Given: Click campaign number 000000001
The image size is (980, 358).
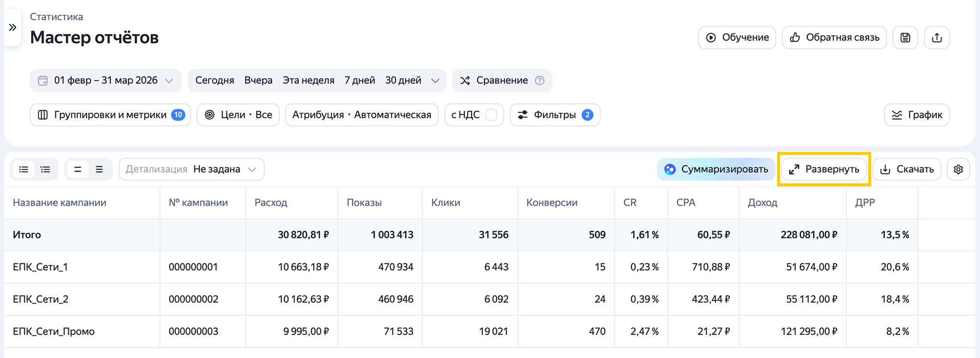Looking at the screenshot, I should [193, 267].
